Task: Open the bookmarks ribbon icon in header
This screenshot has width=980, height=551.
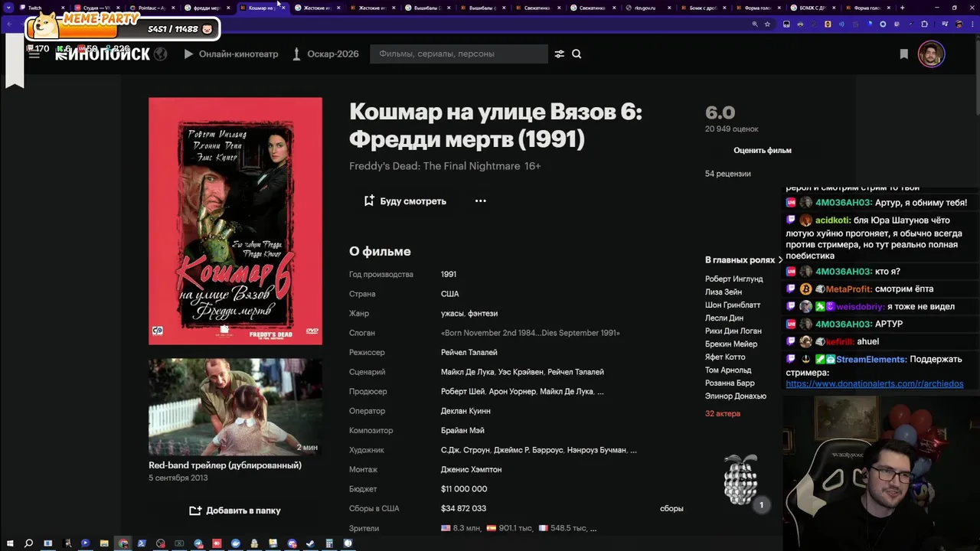Action: (904, 54)
